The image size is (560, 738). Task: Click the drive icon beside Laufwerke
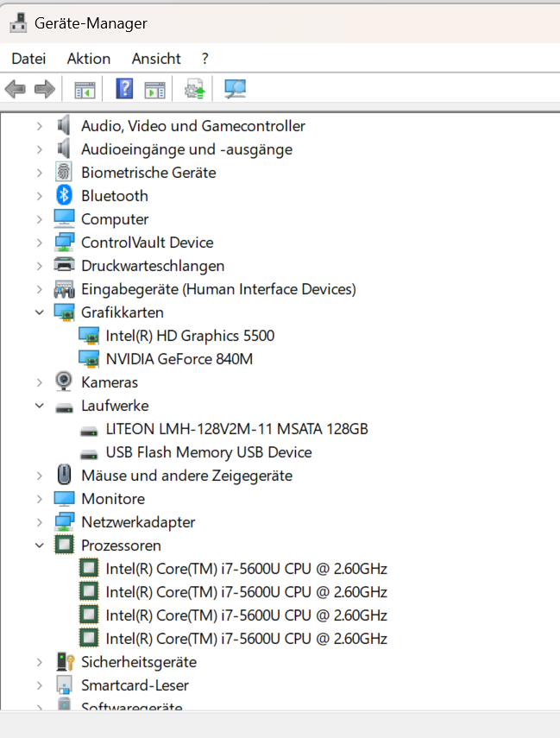[64, 407]
